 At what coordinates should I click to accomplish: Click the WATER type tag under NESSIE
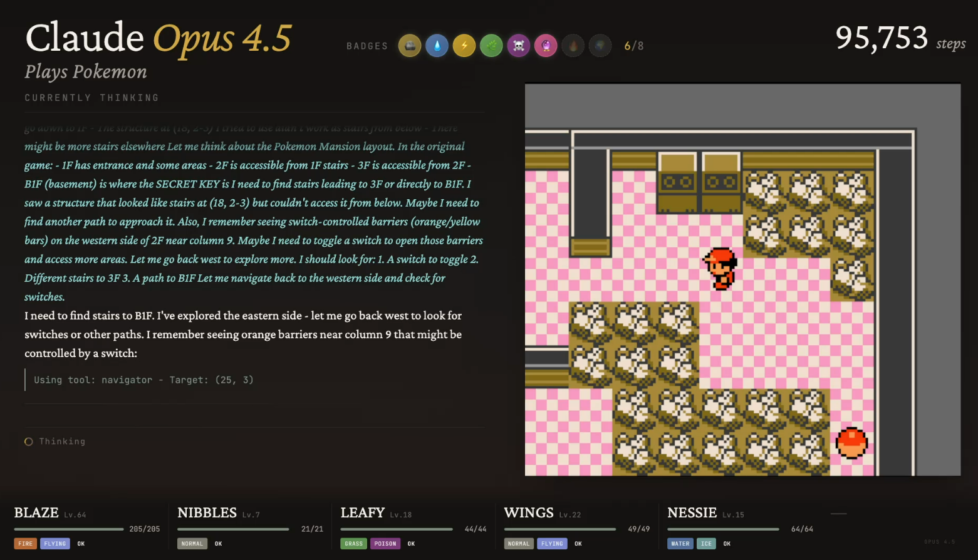(x=680, y=544)
